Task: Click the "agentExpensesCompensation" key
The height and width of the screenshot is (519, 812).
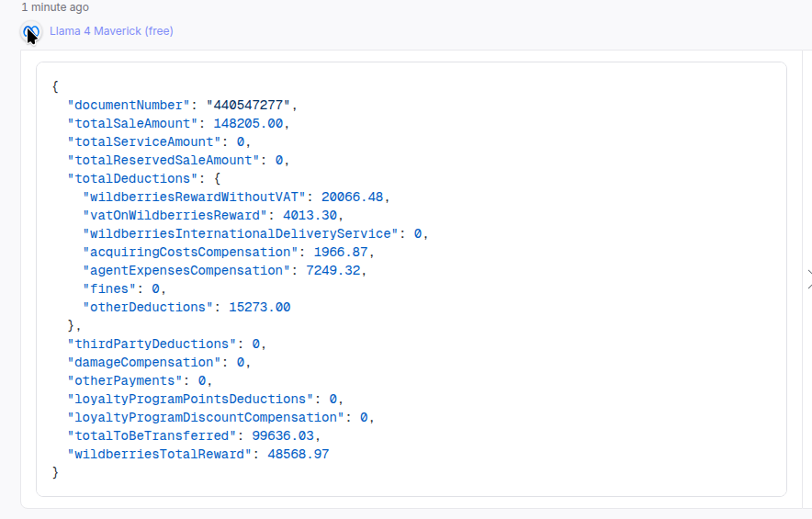Action: click(186, 270)
